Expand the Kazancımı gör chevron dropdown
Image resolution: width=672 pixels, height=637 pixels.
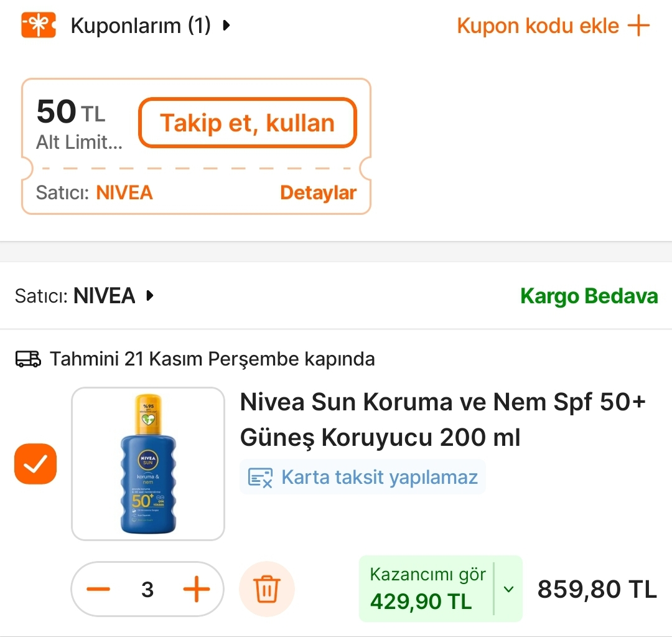point(508,589)
